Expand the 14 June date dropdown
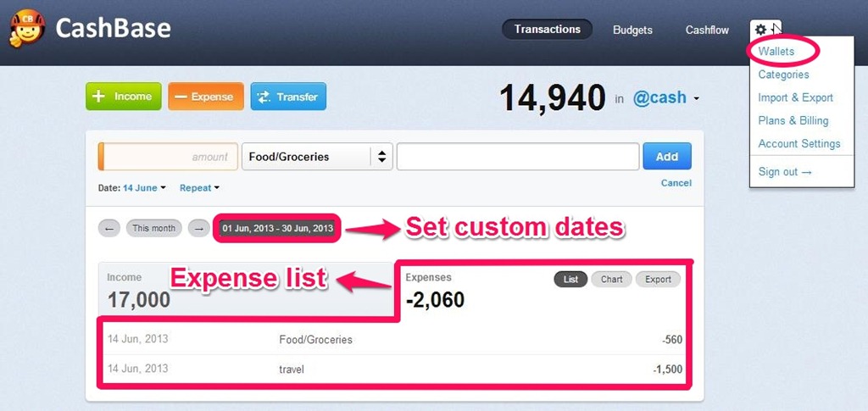Screen dimensions: 868x411 pos(144,188)
